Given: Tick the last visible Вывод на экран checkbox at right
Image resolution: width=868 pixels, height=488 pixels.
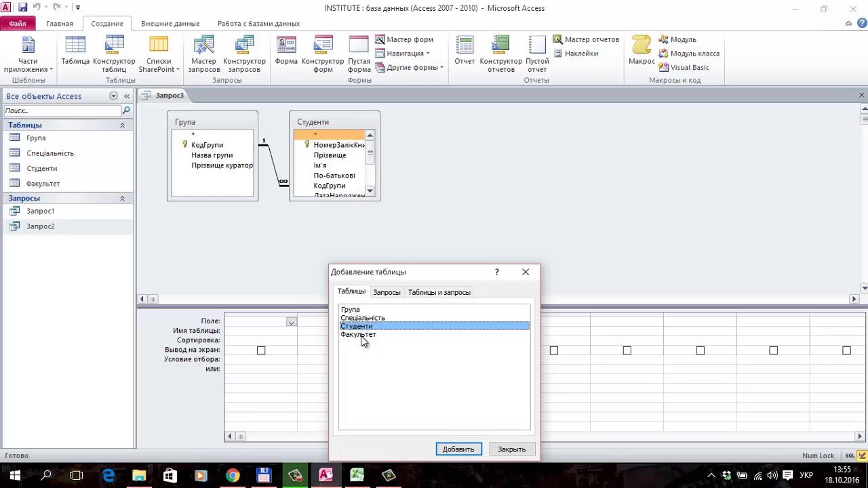Looking at the screenshot, I should point(846,350).
